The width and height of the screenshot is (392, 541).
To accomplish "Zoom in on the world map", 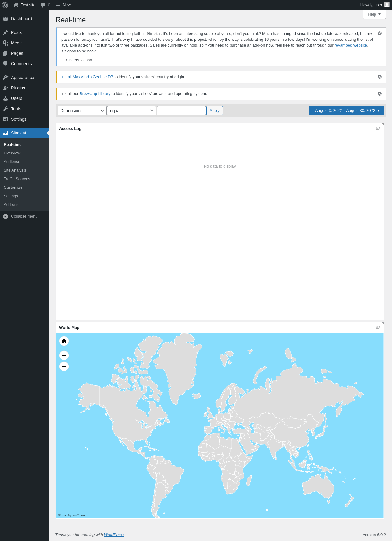I will [64, 355].
